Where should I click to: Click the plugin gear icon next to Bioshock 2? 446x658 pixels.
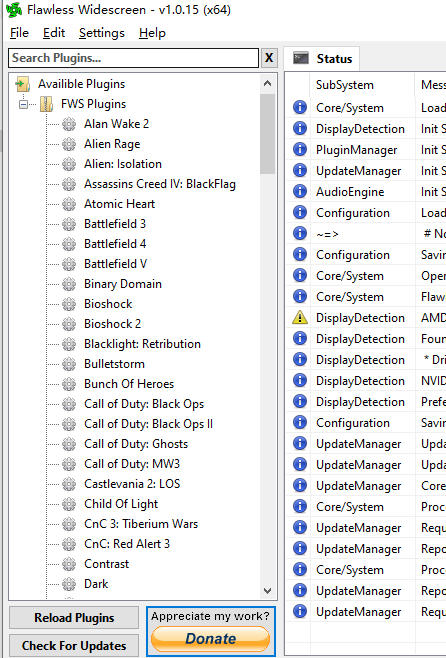[69, 324]
